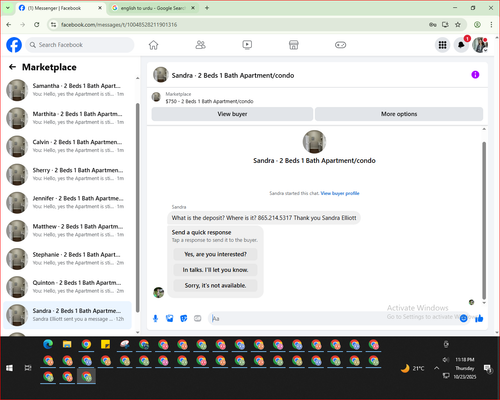Go back in browser history

tap(9, 24)
